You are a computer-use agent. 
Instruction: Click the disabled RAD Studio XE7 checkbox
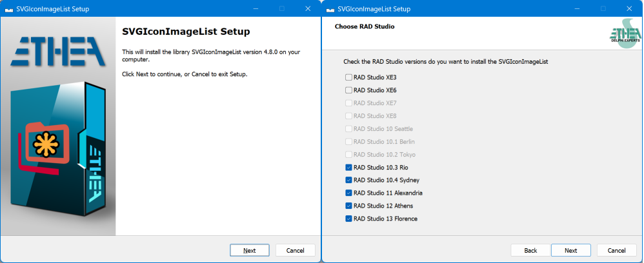(x=348, y=103)
